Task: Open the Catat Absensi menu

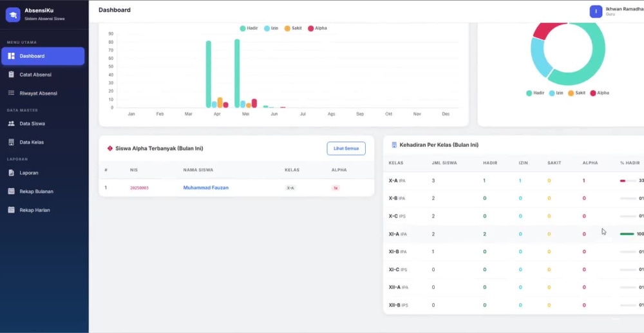Action: (x=43, y=75)
